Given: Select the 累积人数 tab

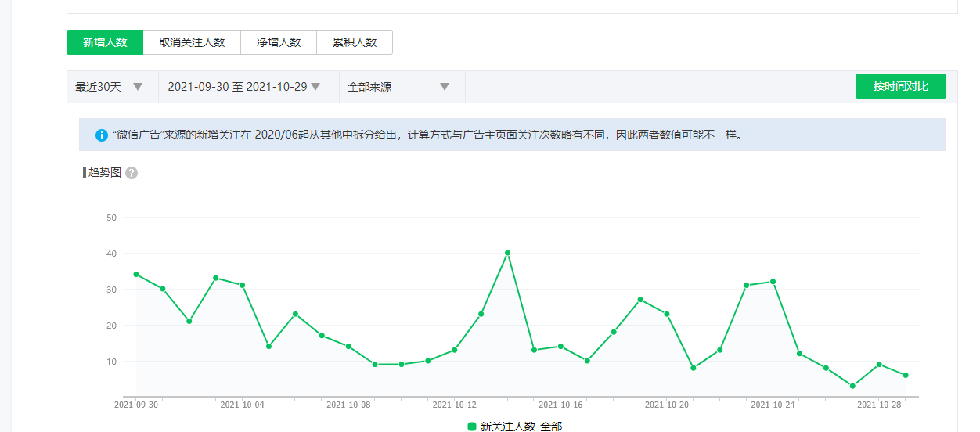Looking at the screenshot, I should point(355,42).
